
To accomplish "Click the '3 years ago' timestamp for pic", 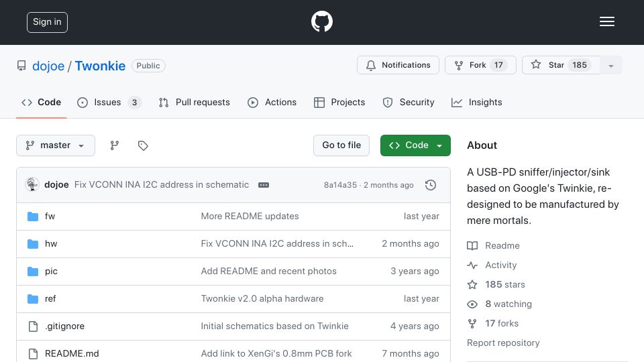I will (415, 271).
